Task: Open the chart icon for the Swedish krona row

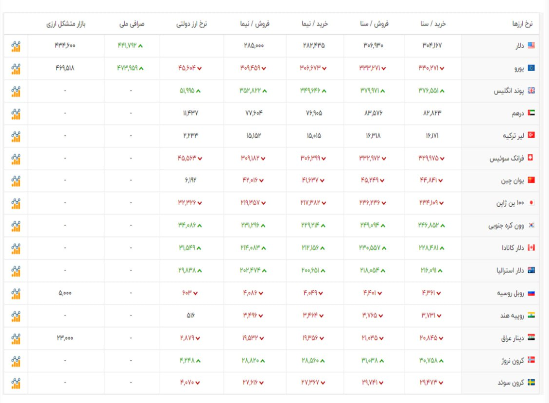Action: click(16, 383)
